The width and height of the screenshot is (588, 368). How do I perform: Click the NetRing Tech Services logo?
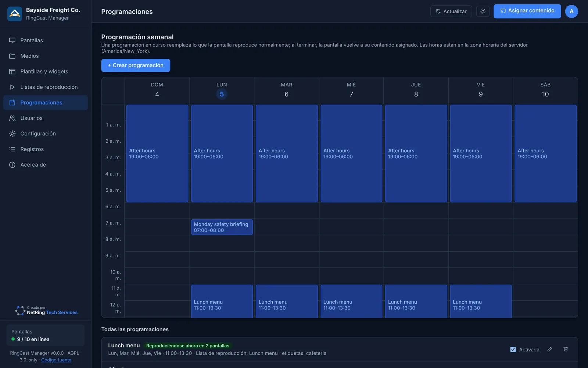pos(46,311)
